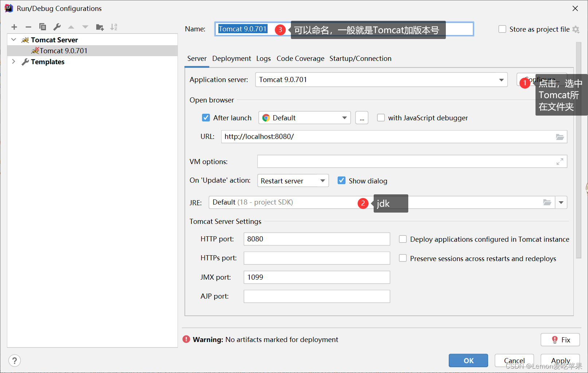The image size is (588, 373).
Task: Select Tomcat 9.0.701 in the configuration tree
Action: (92, 51)
